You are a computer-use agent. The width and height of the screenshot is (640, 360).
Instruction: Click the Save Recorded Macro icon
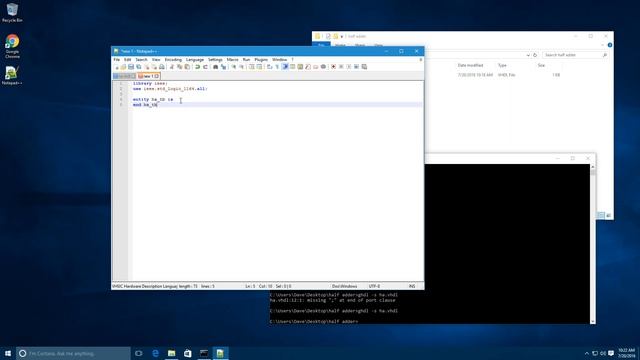[364, 67]
